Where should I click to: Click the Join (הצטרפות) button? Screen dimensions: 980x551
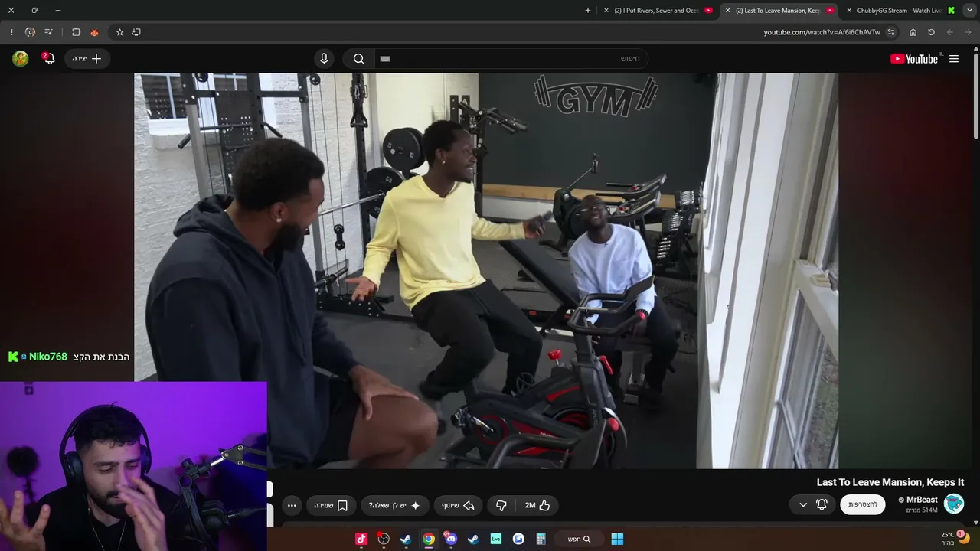tap(863, 504)
